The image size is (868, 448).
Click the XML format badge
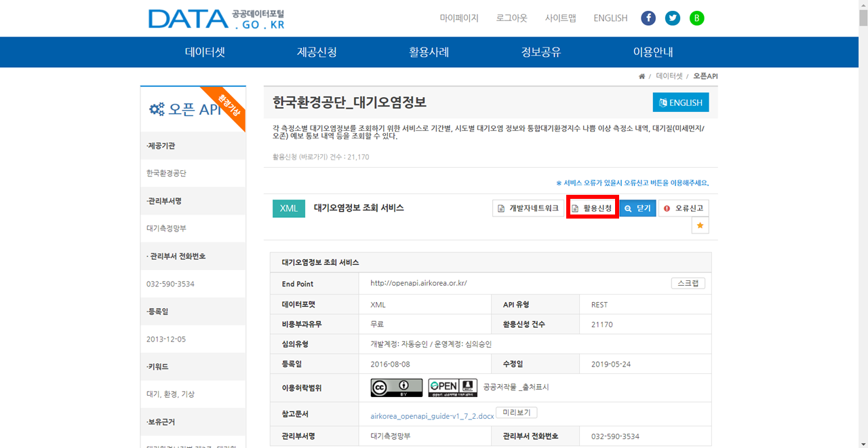289,208
